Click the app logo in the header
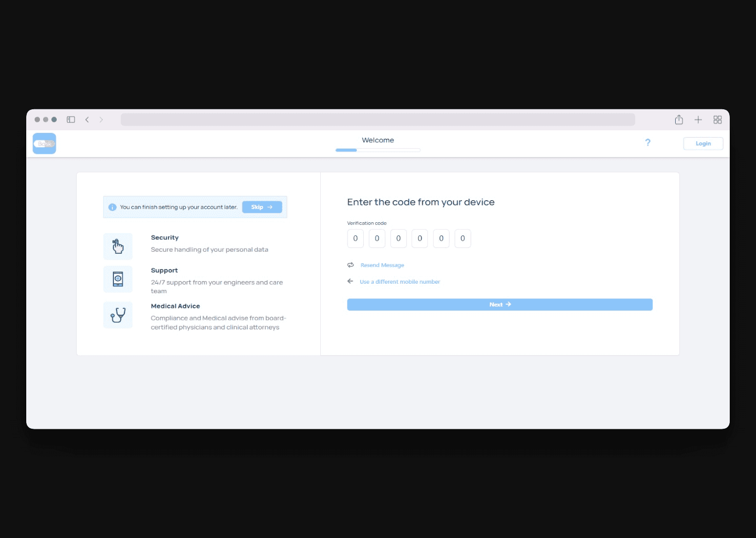This screenshot has width=756, height=538. pyautogui.click(x=45, y=143)
